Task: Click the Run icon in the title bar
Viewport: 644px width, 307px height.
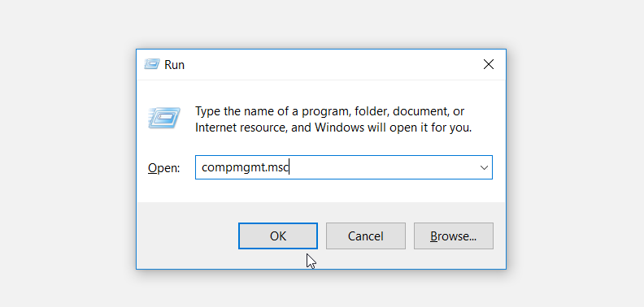Action: pos(151,64)
